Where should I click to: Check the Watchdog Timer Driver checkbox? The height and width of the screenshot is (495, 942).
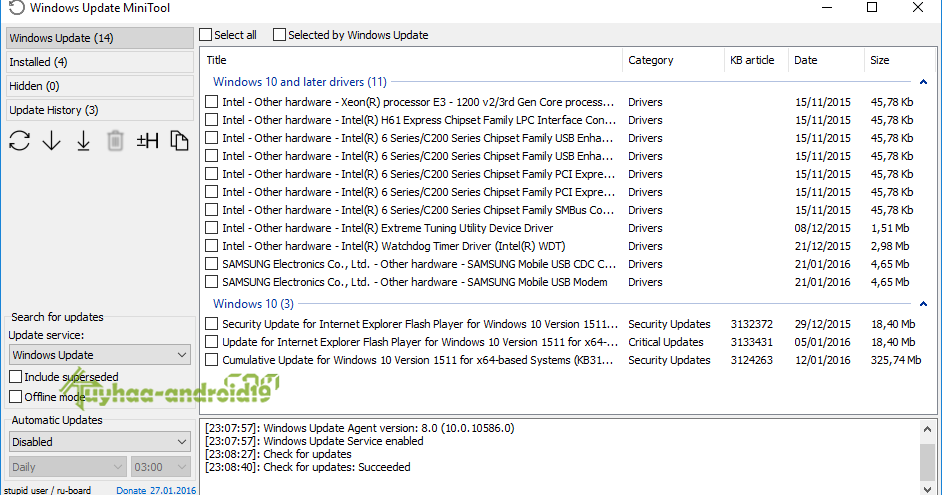pyautogui.click(x=211, y=246)
